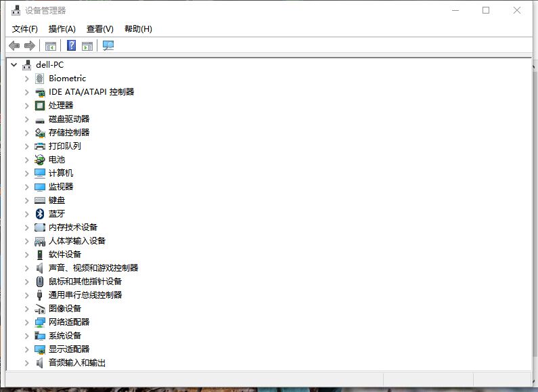This screenshot has width=538, height=392.
Task: Open the 帮助(H) menu
Action: [138, 29]
